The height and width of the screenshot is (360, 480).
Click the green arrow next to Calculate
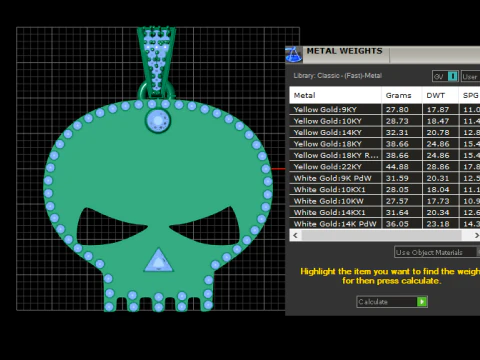pos(422,302)
